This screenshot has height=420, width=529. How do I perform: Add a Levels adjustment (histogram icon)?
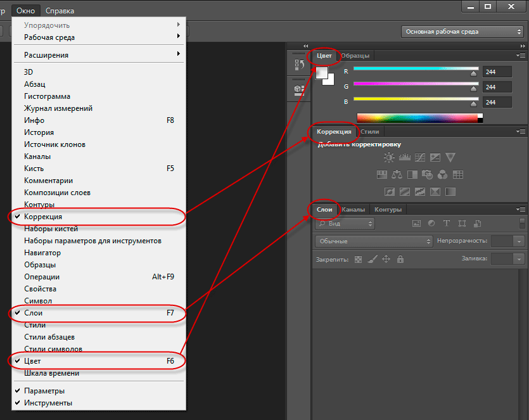[404, 157]
